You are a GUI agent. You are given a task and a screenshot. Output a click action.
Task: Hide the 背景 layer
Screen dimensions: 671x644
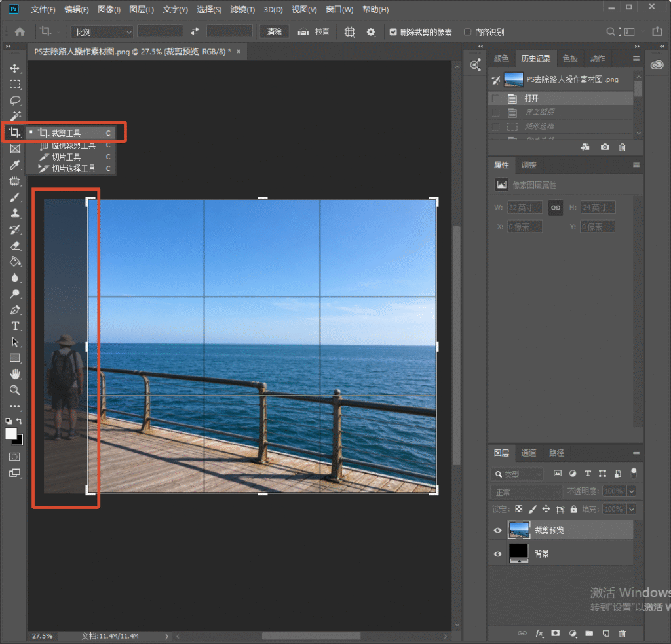498,554
